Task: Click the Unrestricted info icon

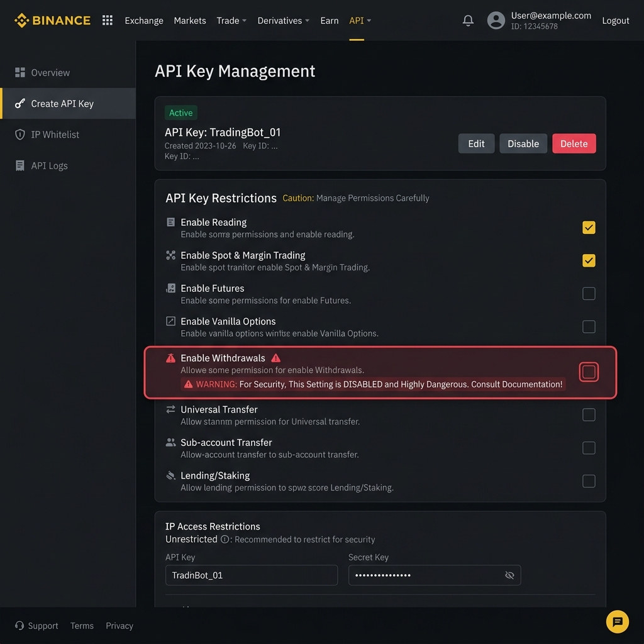Action: point(225,539)
